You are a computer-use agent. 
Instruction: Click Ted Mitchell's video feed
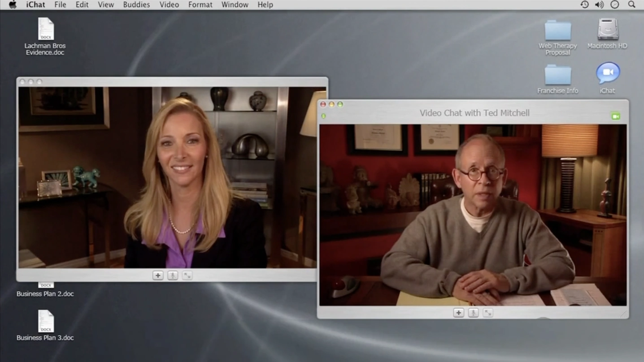click(x=473, y=215)
